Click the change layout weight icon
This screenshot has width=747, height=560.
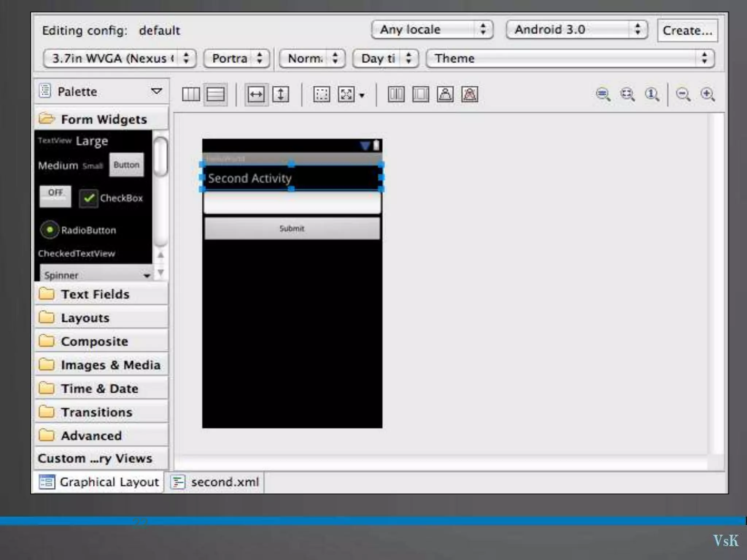(x=445, y=94)
